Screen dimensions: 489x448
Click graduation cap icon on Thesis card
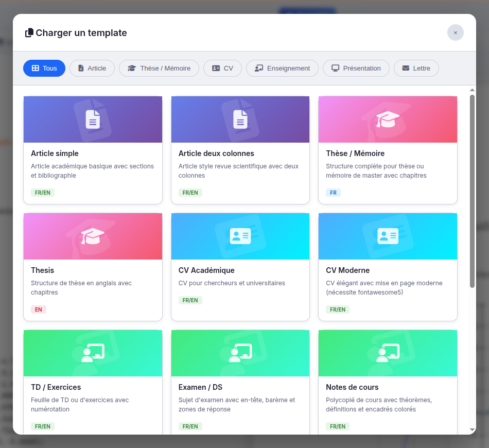93,236
